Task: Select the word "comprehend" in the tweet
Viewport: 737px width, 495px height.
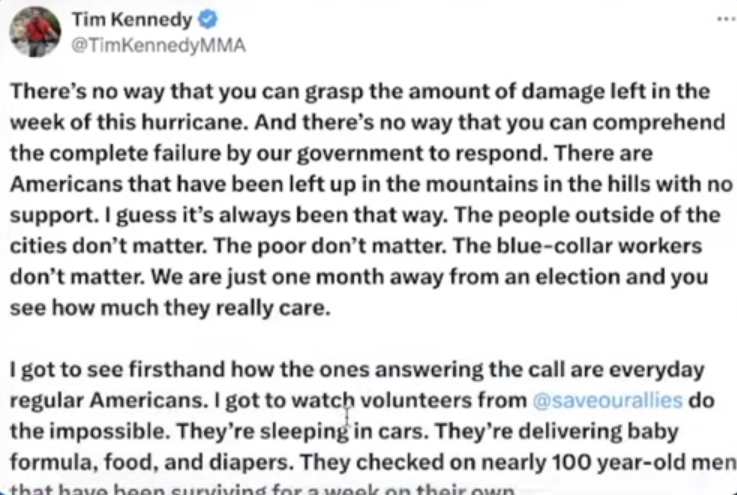Action: click(659, 124)
